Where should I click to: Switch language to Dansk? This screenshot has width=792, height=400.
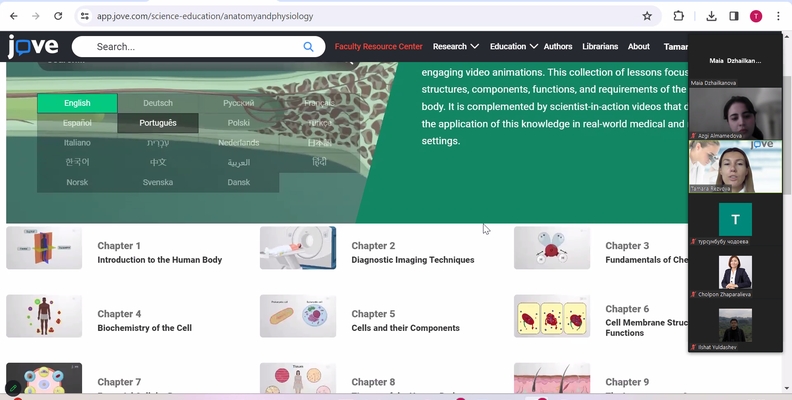click(238, 182)
